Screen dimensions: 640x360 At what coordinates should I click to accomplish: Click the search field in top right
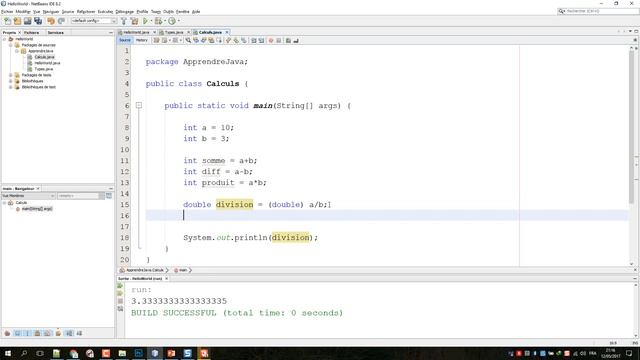(598, 11)
